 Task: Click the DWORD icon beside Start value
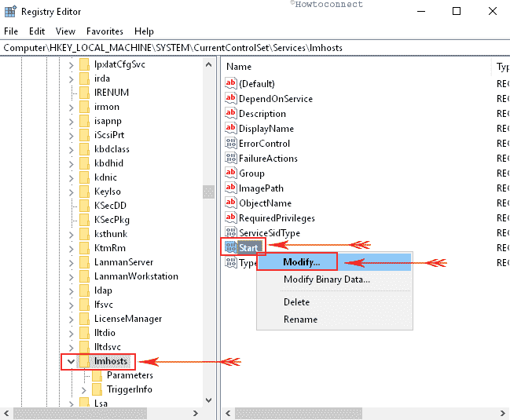(x=230, y=247)
